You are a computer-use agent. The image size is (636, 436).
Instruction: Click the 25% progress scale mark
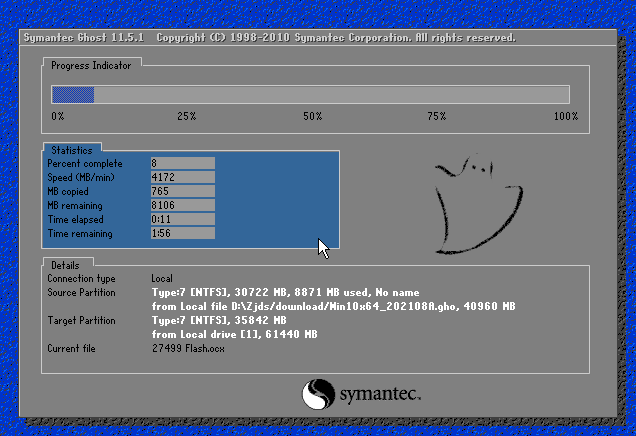coord(187,116)
